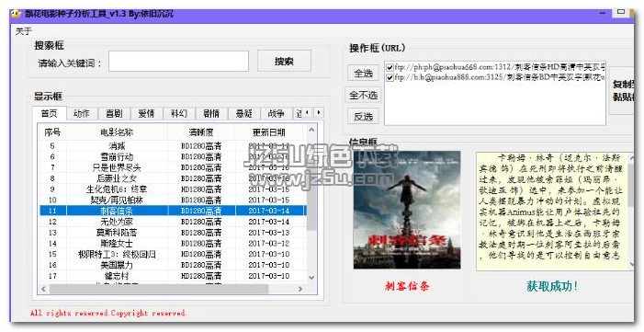
Task: Click the movie list scroll-left arrow
Action: point(44,289)
